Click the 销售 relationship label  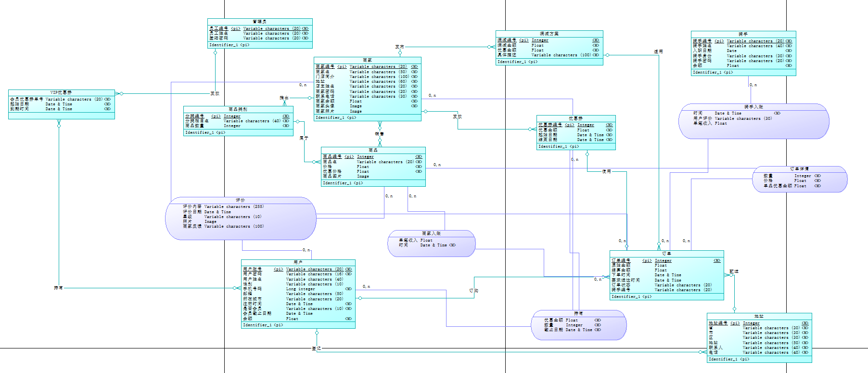(x=379, y=134)
